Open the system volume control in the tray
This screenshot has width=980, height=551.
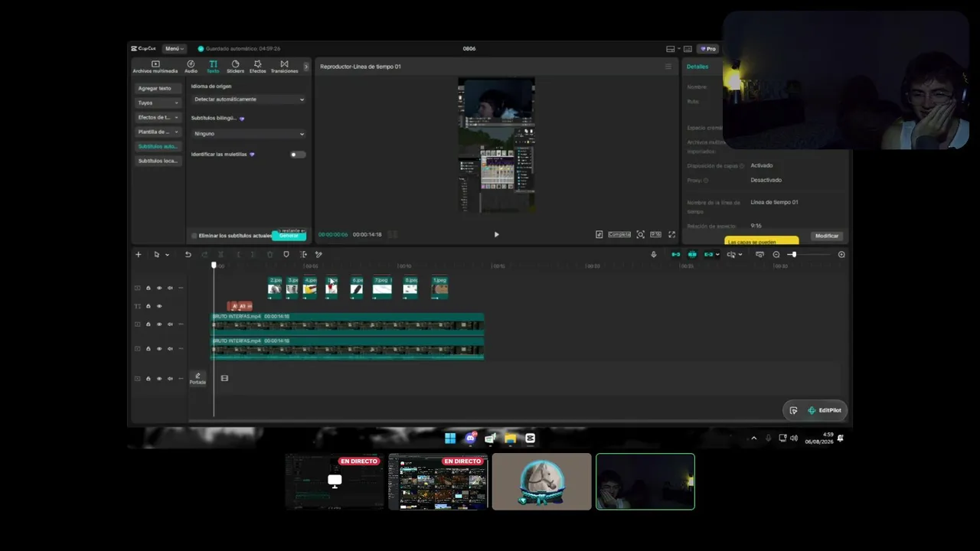[x=793, y=439]
